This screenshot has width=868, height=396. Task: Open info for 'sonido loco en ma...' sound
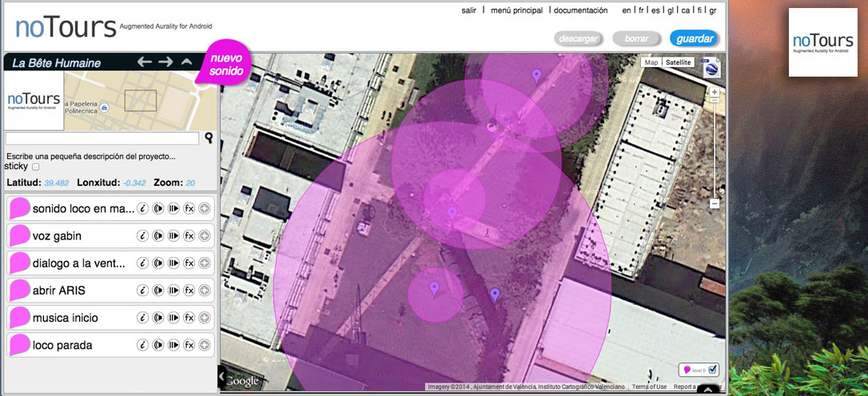click(143, 208)
